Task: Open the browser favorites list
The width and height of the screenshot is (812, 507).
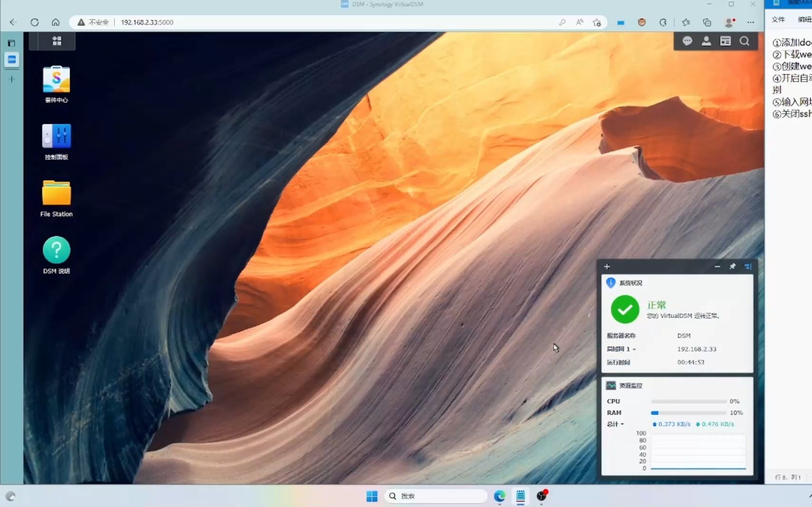Action: (x=686, y=22)
